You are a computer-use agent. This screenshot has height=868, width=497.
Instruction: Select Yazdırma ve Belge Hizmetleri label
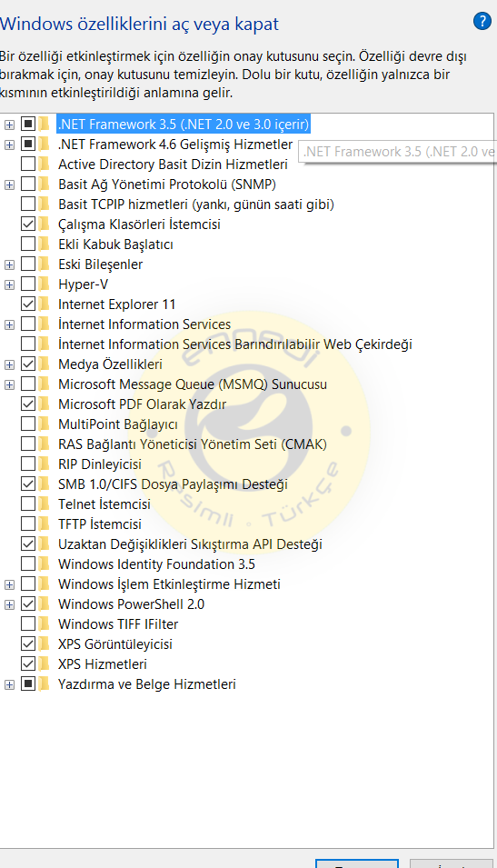[x=147, y=684]
